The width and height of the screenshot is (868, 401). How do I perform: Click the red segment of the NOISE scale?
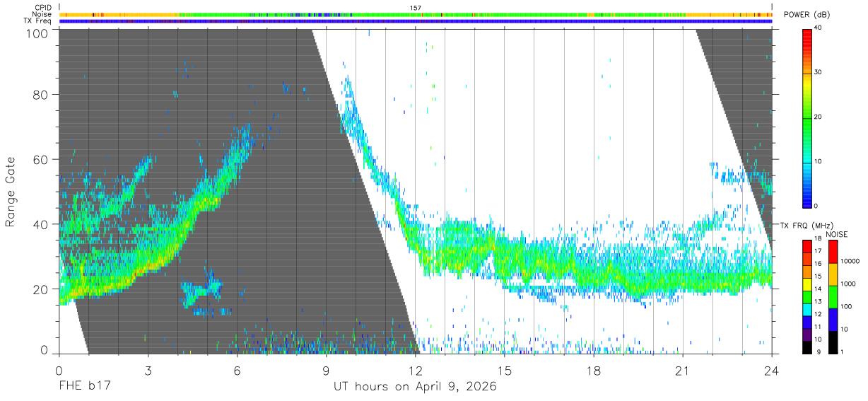[x=833, y=251]
